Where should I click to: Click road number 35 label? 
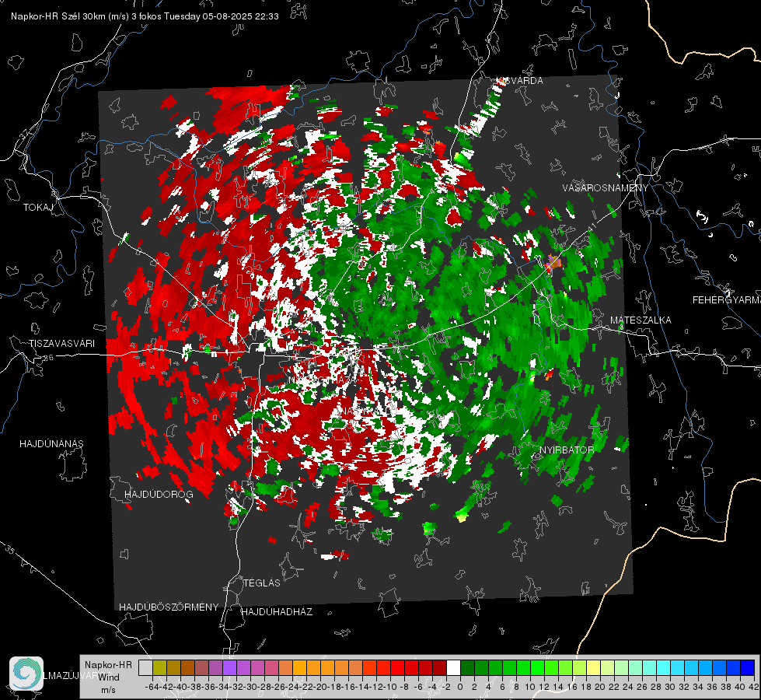(9, 550)
